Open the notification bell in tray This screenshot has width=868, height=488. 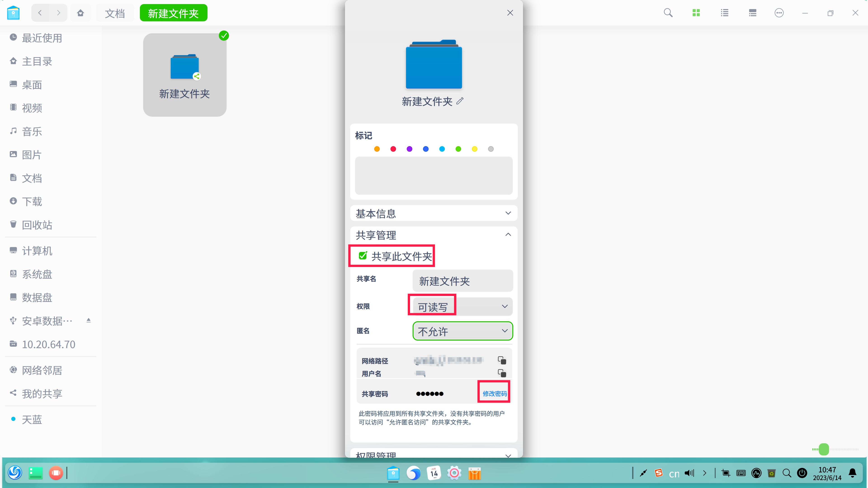(x=852, y=473)
